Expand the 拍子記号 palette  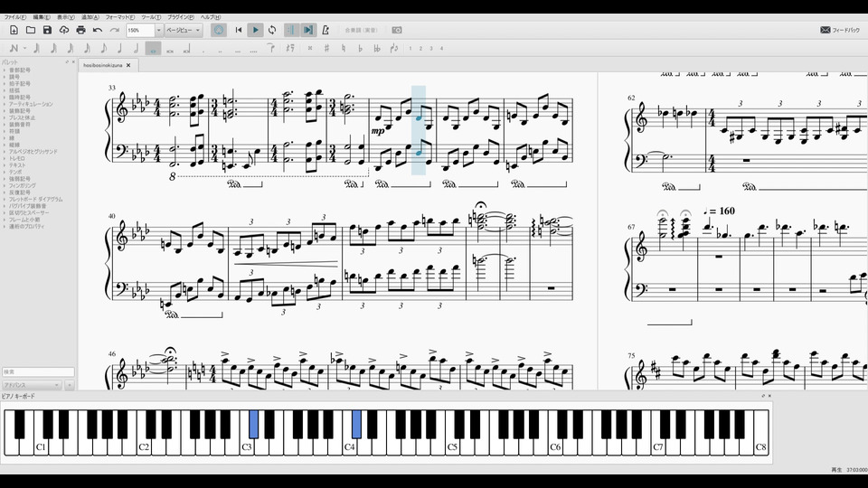coord(19,83)
